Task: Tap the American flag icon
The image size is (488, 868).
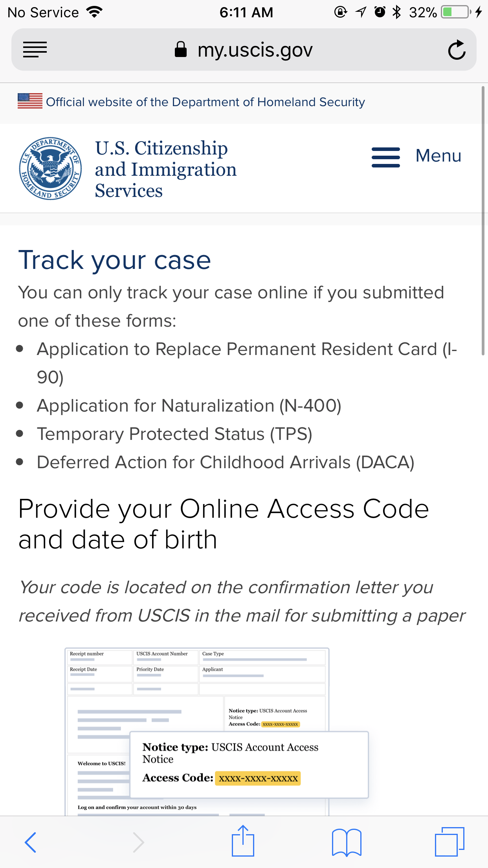Action: click(30, 101)
